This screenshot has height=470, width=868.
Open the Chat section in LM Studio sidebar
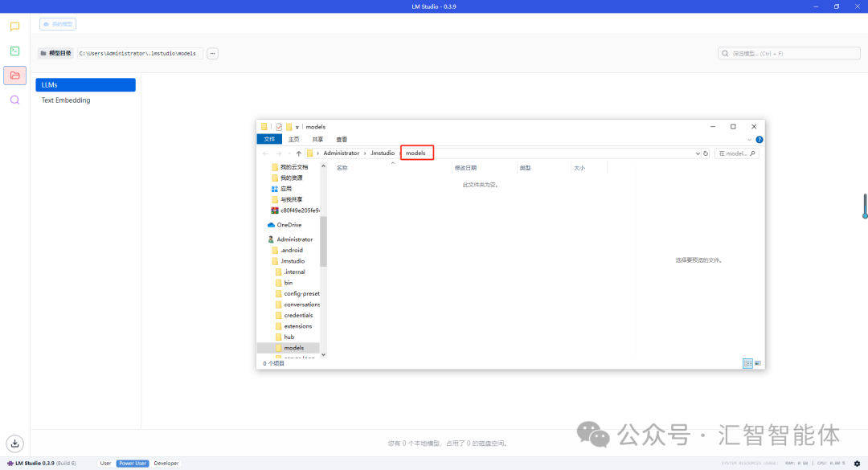[x=15, y=26]
